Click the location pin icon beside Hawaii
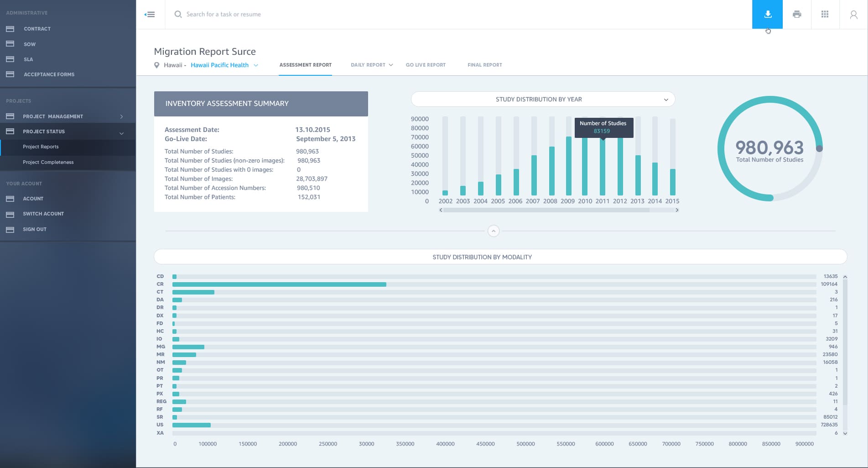The image size is (868, 468). pos(157,65)
